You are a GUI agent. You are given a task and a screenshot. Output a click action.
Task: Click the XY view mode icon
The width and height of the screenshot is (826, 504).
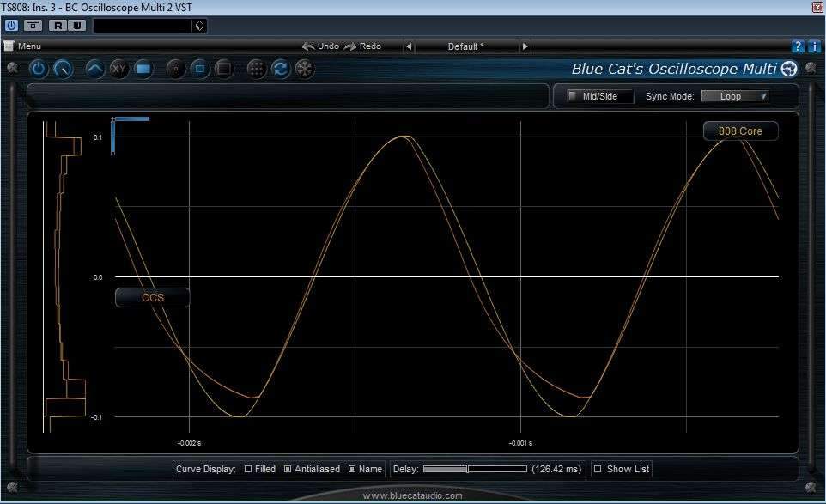[118, 69]
